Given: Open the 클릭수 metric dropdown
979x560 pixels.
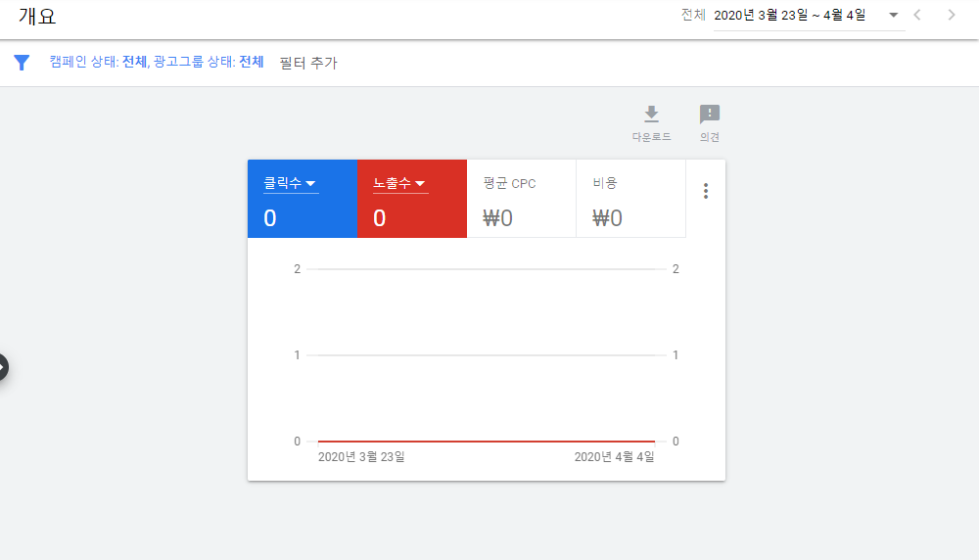Looking at the screenshot, I should pyautogui.click(x=291, y=183).
